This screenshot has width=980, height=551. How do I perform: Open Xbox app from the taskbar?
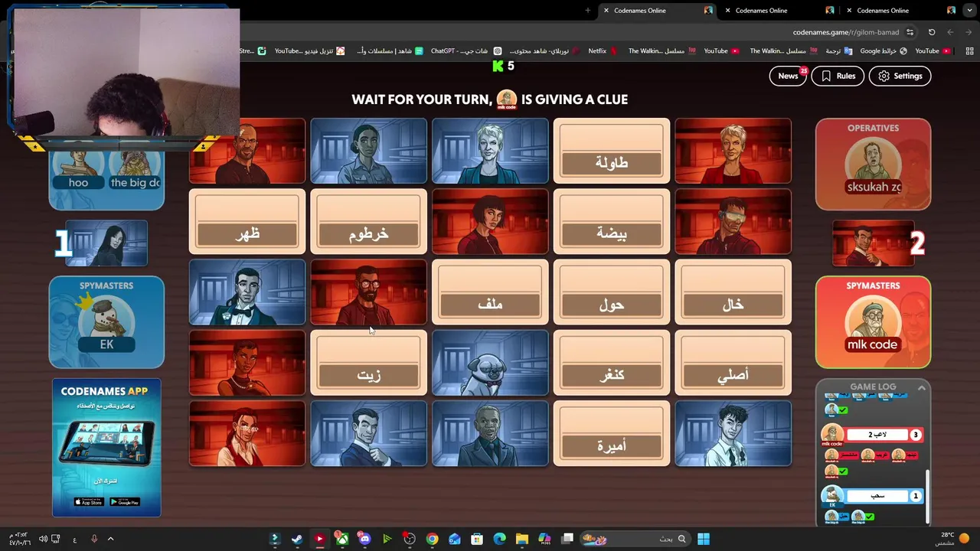click(x=341, y=539)
